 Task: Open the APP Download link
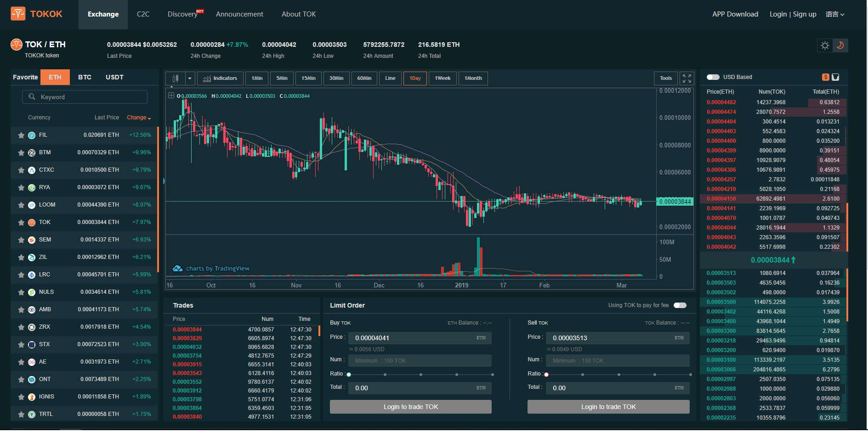coord(735,14)
